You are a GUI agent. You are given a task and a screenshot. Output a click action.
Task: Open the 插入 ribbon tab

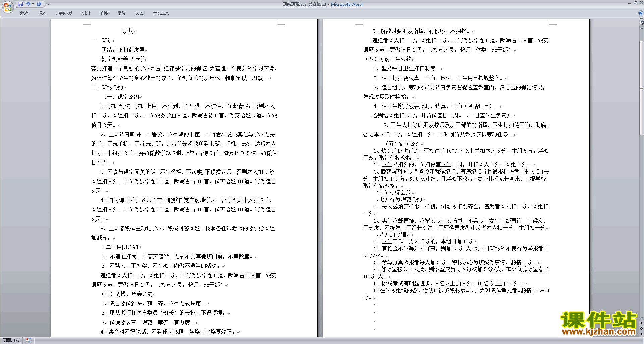point(42,13)
